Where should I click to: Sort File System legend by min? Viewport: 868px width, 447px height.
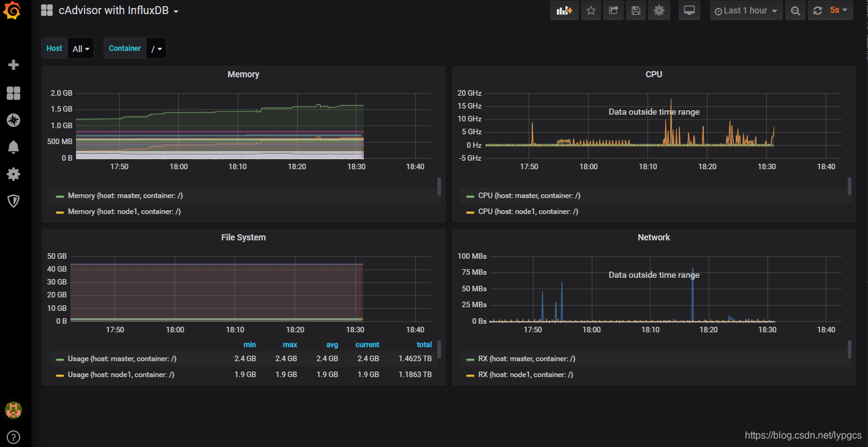[x=249, y=345]
